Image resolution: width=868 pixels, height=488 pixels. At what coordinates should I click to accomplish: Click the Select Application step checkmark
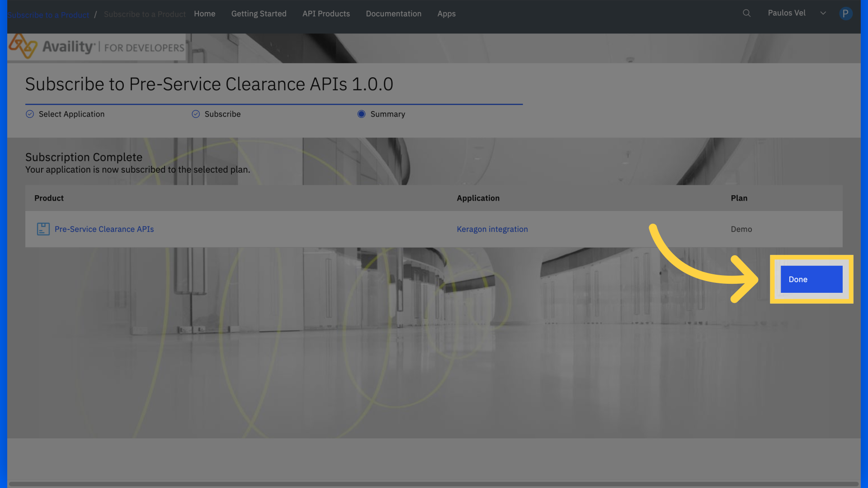tap(30, 114)
